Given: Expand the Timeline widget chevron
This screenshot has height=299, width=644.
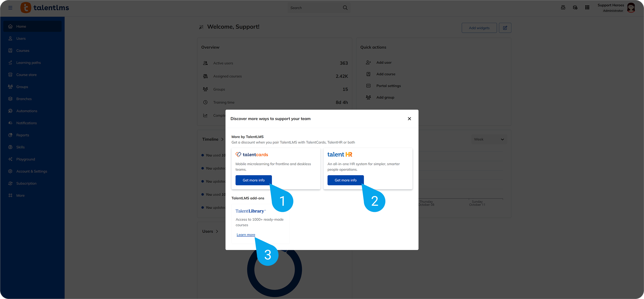Looking at the screenshot, I should [222, 139].
